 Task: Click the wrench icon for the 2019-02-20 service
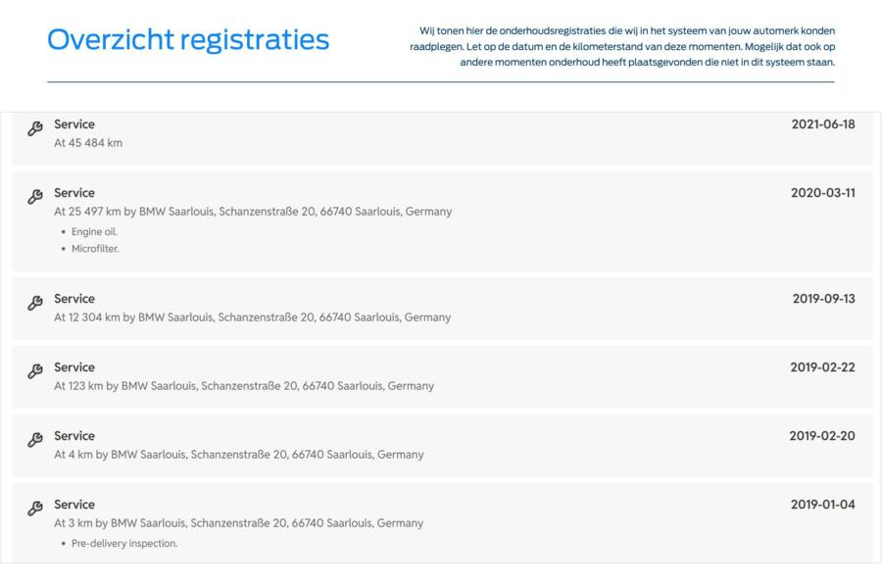point(35,440)
